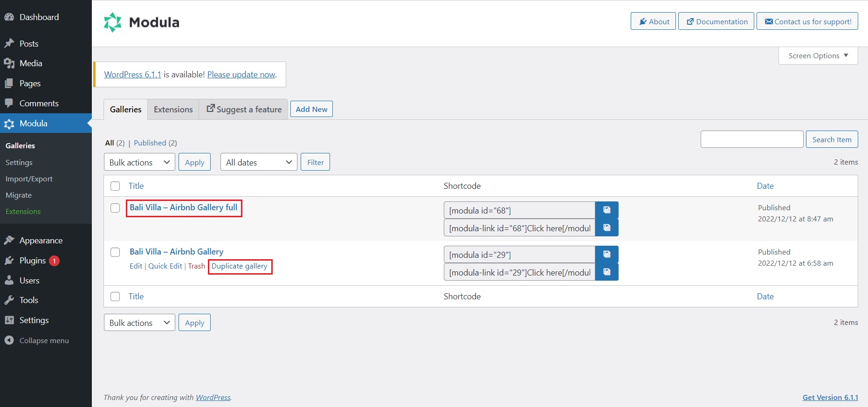Click the Add New gallery button
Viewport: 868px width, 407px height.
311,109
